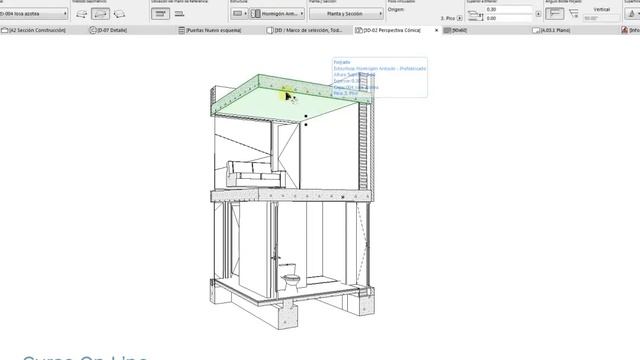640x360 pixels.
Task: Click the Origen label in toolbar
Action: (396, 9)
